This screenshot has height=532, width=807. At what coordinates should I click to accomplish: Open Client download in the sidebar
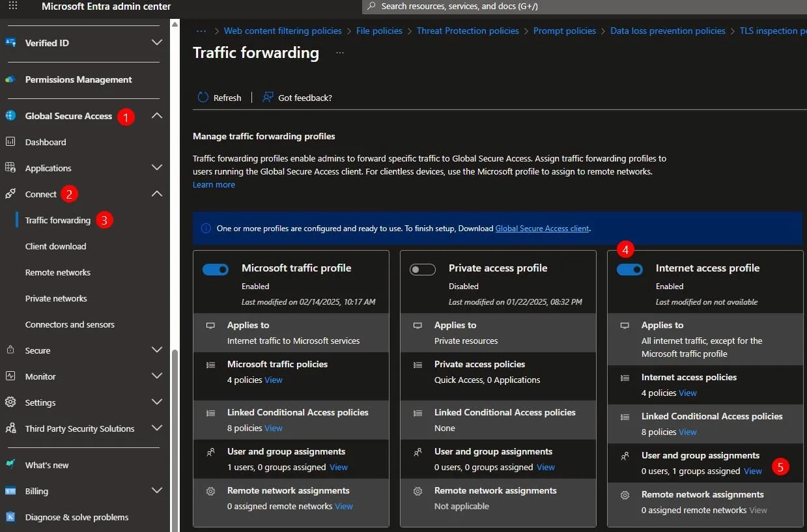click(55, 246)
